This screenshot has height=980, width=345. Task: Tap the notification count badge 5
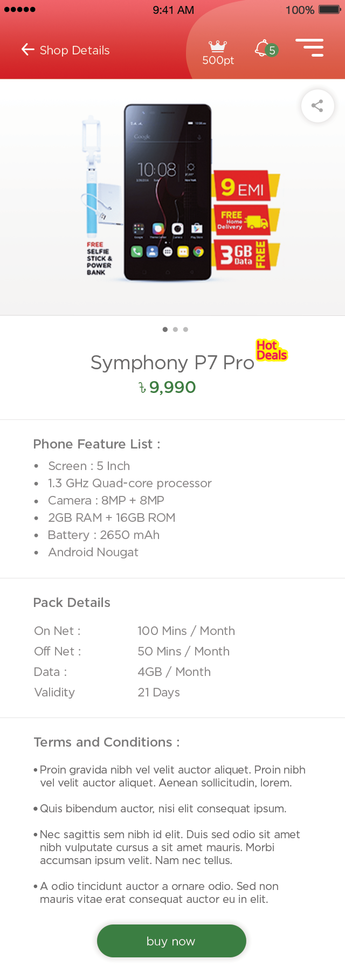tap(272, 51)
